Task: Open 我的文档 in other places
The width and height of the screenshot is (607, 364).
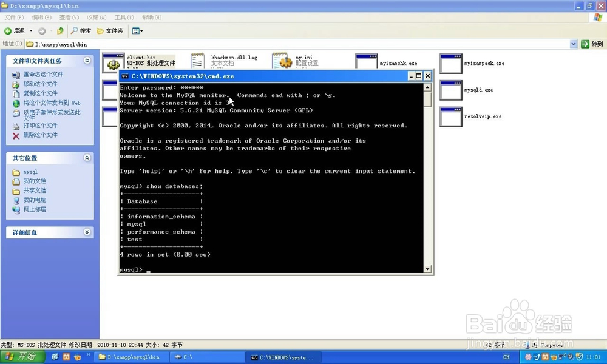Action: [35, 181]
